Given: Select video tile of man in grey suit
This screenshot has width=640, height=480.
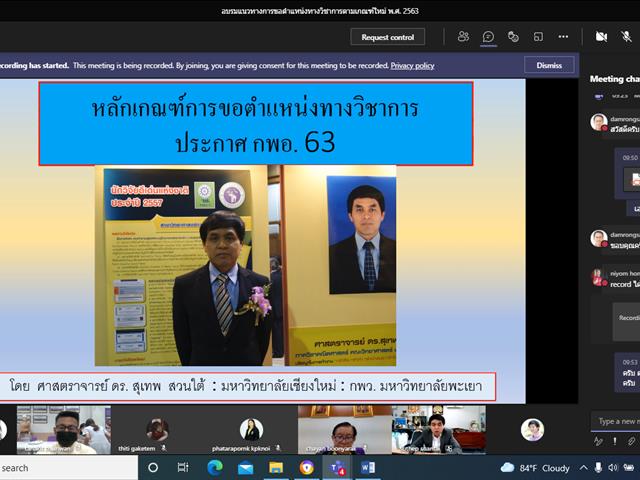Looking at the screenshot, I should (439, 430).
